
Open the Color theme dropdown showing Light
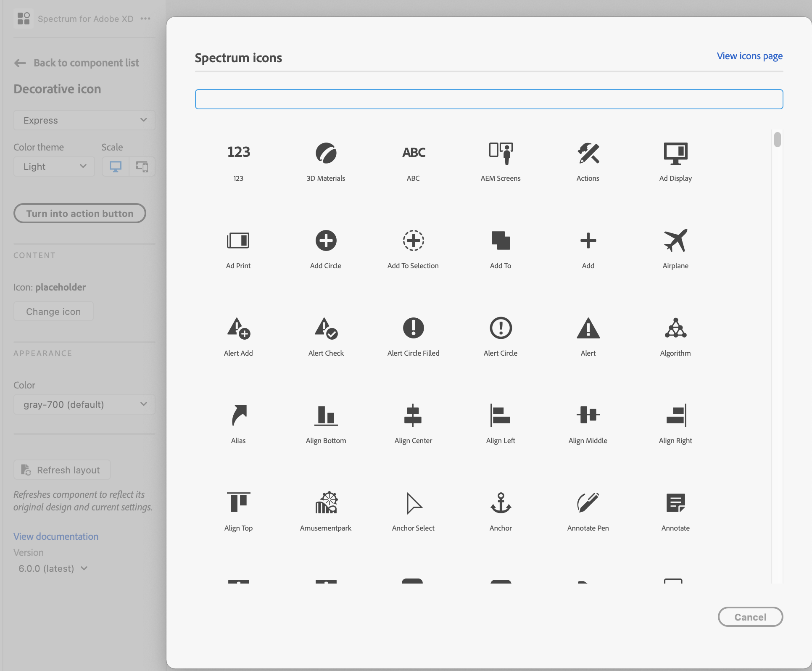[x=53, y=166]
